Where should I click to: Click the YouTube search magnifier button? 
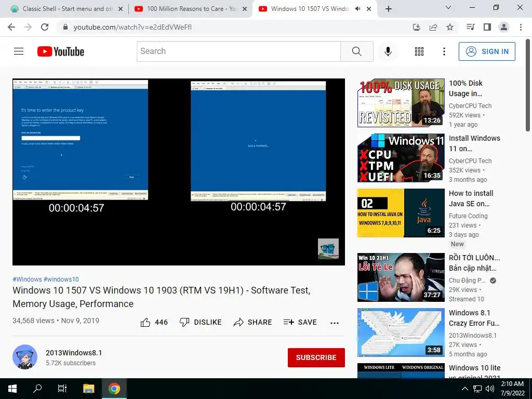coord(356,51)
